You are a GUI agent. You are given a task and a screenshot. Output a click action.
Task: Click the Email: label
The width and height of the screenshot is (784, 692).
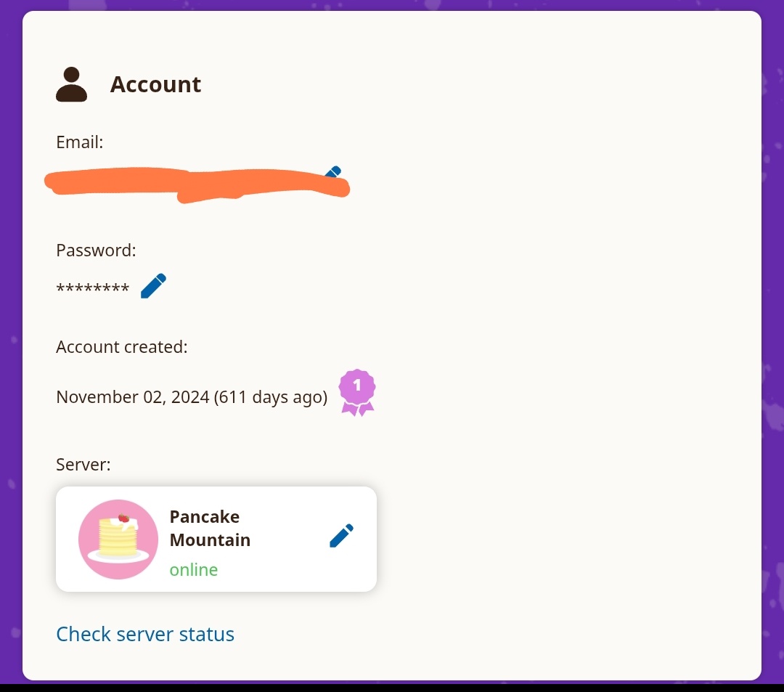pyautogui.click(x=80, y=142)
